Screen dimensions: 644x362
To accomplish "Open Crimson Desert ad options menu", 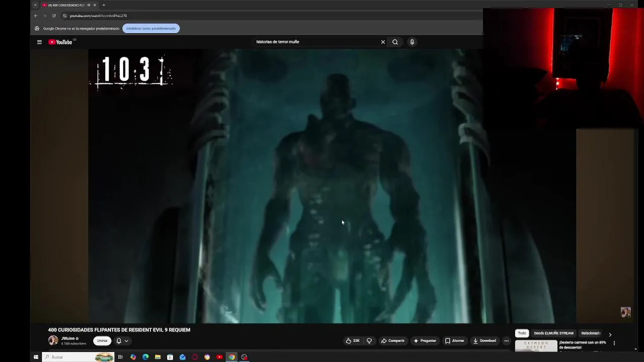I will pyautogui.click(x=614, y=343).
